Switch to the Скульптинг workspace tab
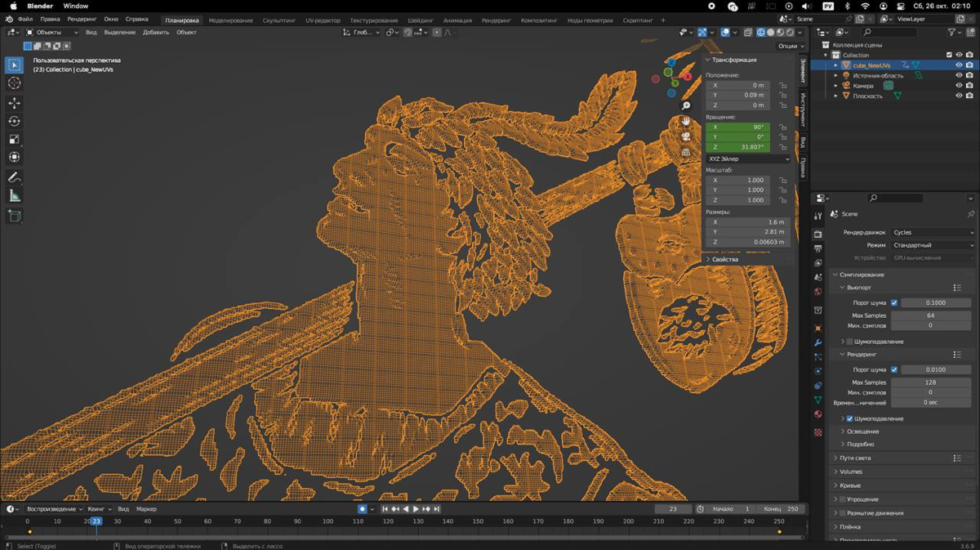Screen dimensions: 980x550 [279, 20]
